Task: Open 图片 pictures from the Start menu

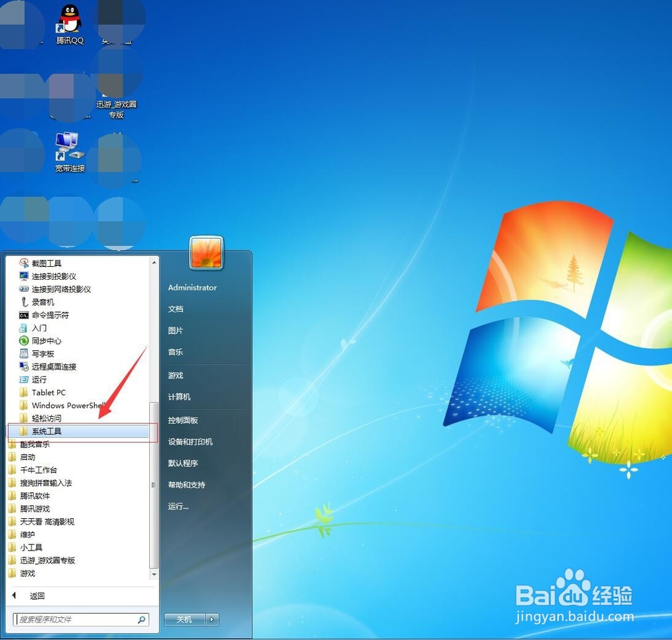Action: 175,331
